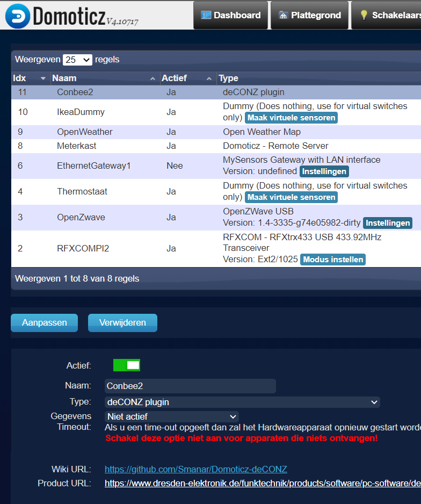Click Maak virtuele sensoren for Thermostaat
Image resolution: width=421 pixels, height=504 pixels.
pyautogui.click(x=291, y=197)
